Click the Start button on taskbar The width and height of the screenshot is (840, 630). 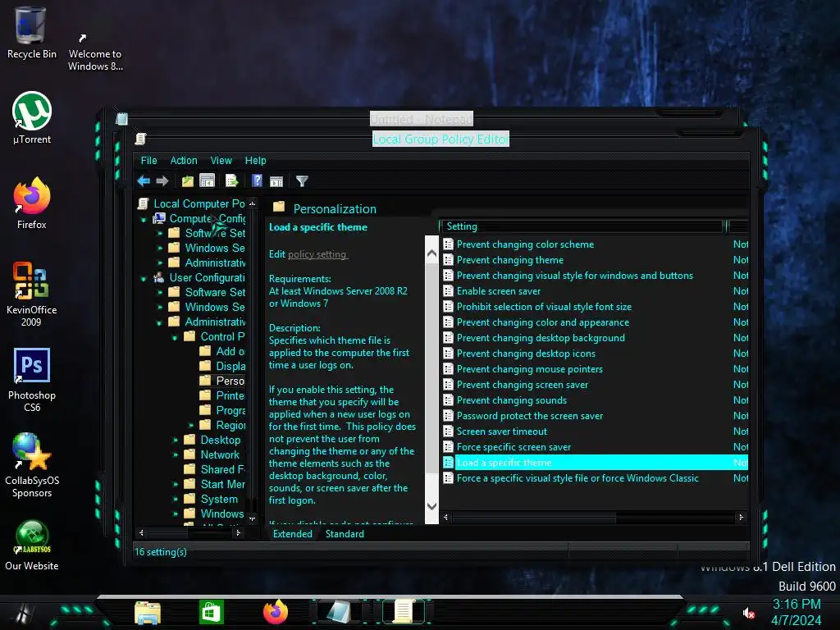[x=22, y=614]
